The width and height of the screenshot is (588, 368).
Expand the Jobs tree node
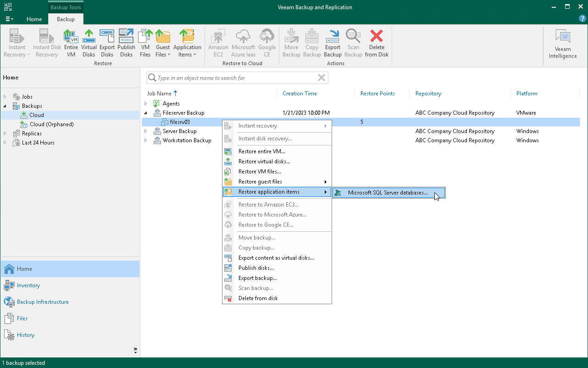[x=5, y=96]
